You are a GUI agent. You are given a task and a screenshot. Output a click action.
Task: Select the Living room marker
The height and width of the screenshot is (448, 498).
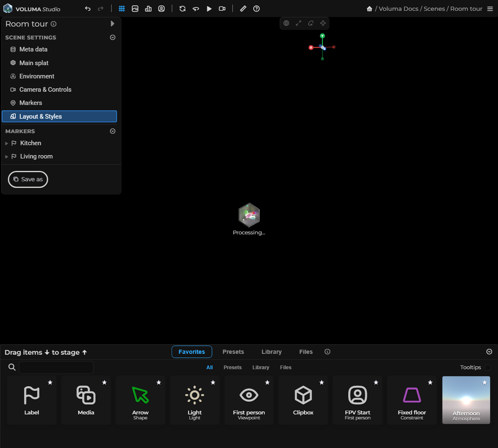(x=37, y=156)
